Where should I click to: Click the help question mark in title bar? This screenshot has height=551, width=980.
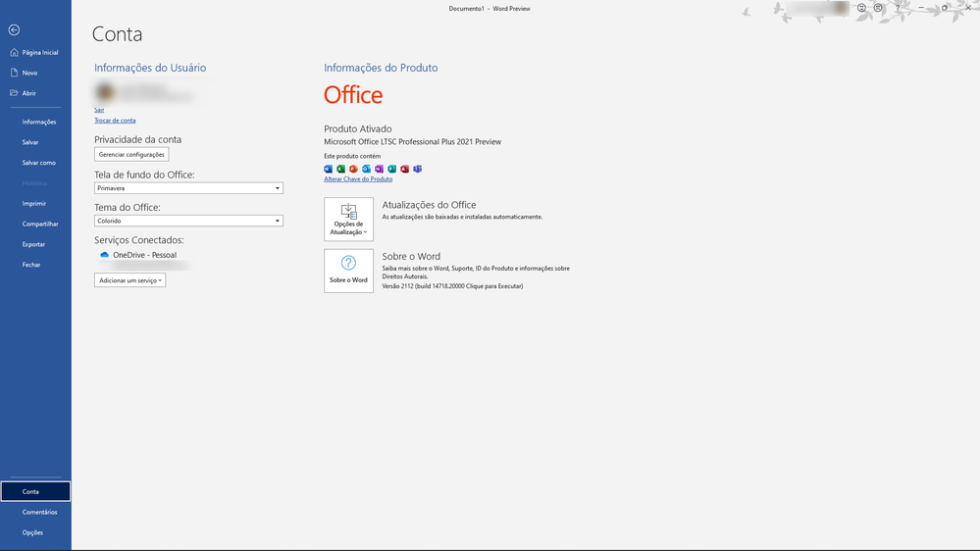point(898,8)
